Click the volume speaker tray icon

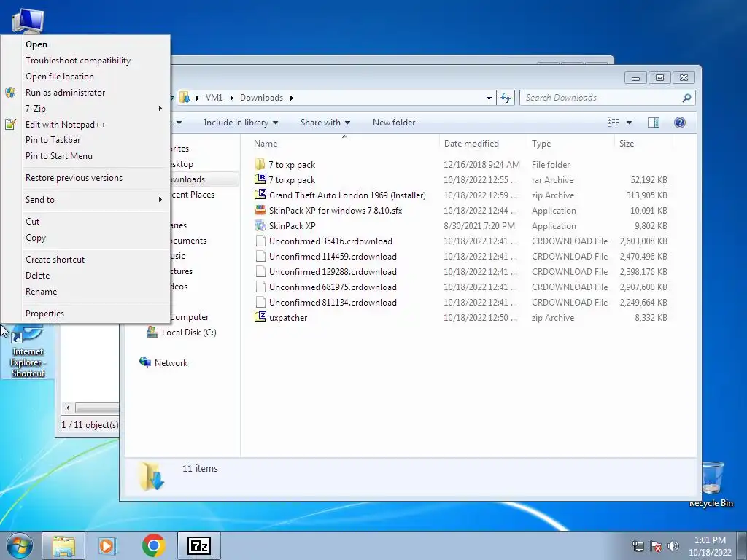pos(673,545)
